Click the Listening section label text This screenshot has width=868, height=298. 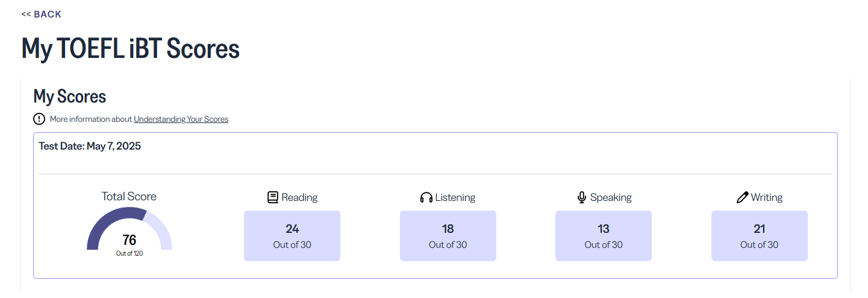[x=455, y=197]
